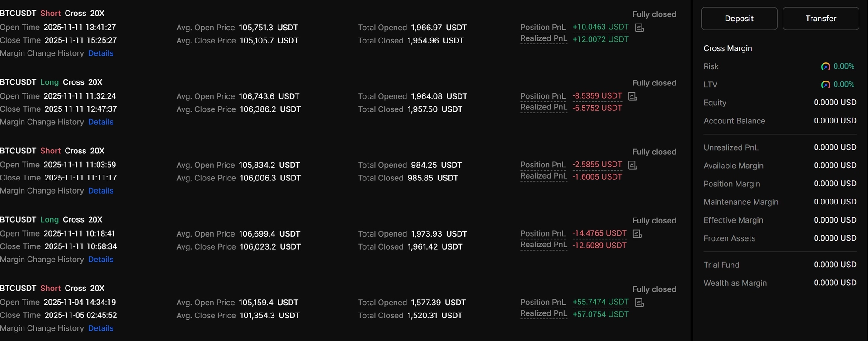The image size is (868, 341).
Task: Open Details for the 10:18:41 long position
Action: point(101,260)
